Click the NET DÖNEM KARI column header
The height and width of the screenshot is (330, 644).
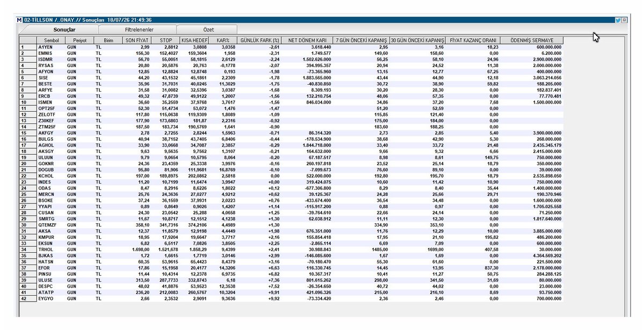point(308,40)
